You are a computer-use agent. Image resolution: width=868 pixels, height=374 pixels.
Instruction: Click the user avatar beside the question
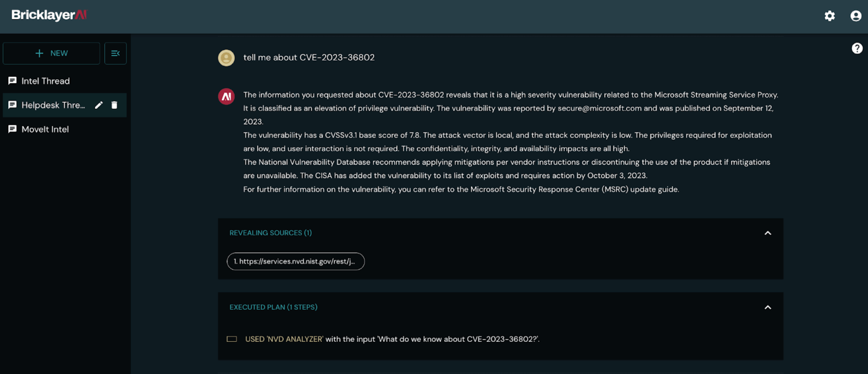point(227,58)
